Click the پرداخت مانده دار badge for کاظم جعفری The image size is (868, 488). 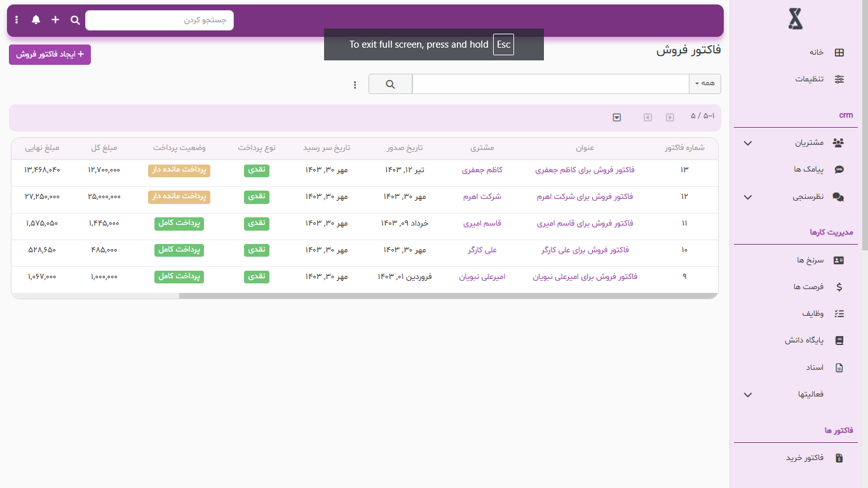click(x=179, y=170)
